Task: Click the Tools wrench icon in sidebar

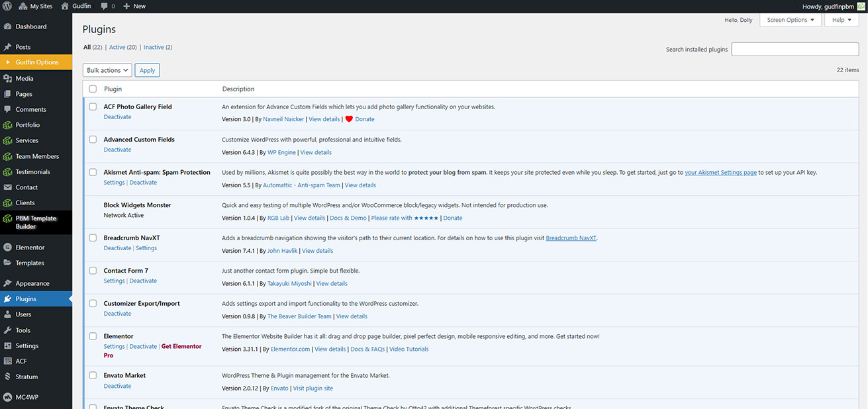Action: tap(8, 330)
